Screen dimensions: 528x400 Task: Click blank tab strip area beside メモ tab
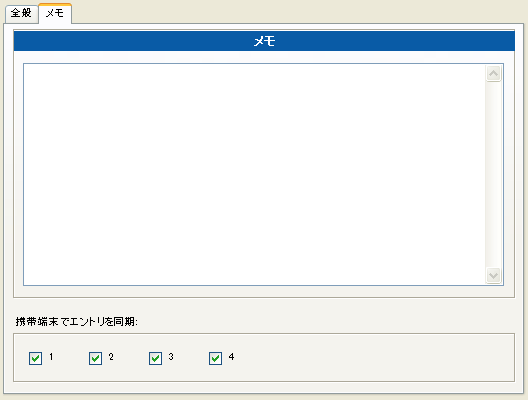pos(296,13)
